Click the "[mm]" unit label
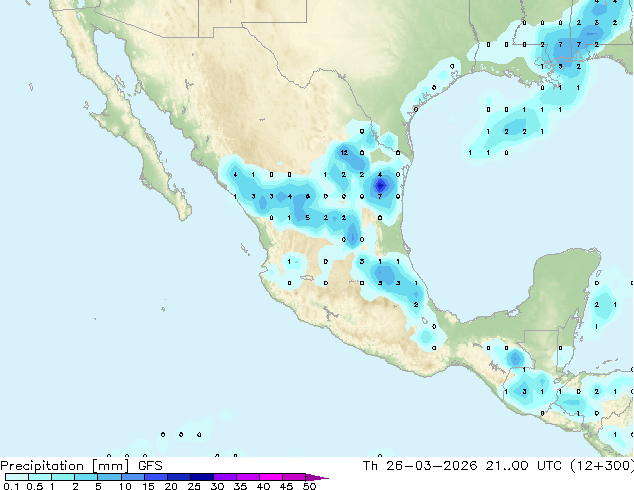 point(111,466)
